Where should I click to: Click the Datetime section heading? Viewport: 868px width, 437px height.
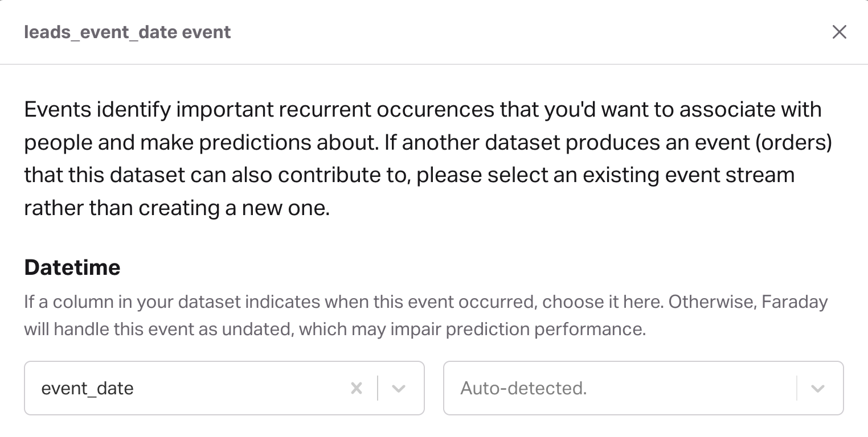[x=72, y=267]
